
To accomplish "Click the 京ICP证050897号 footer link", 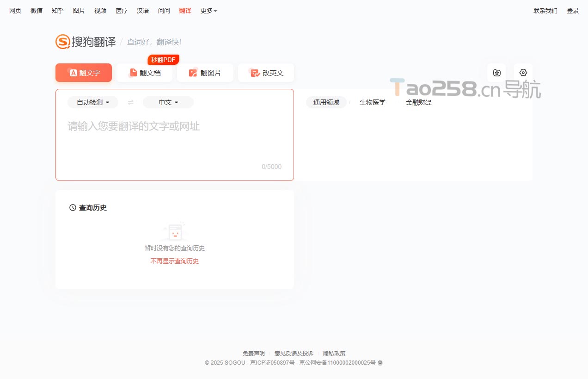I will (x=272, y=363).
